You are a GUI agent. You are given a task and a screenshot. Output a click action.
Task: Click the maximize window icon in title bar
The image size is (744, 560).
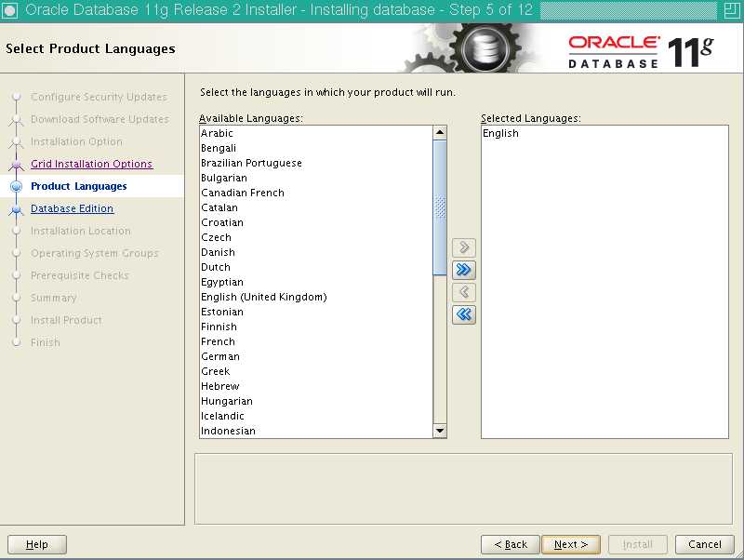click(x=732, y=10)
